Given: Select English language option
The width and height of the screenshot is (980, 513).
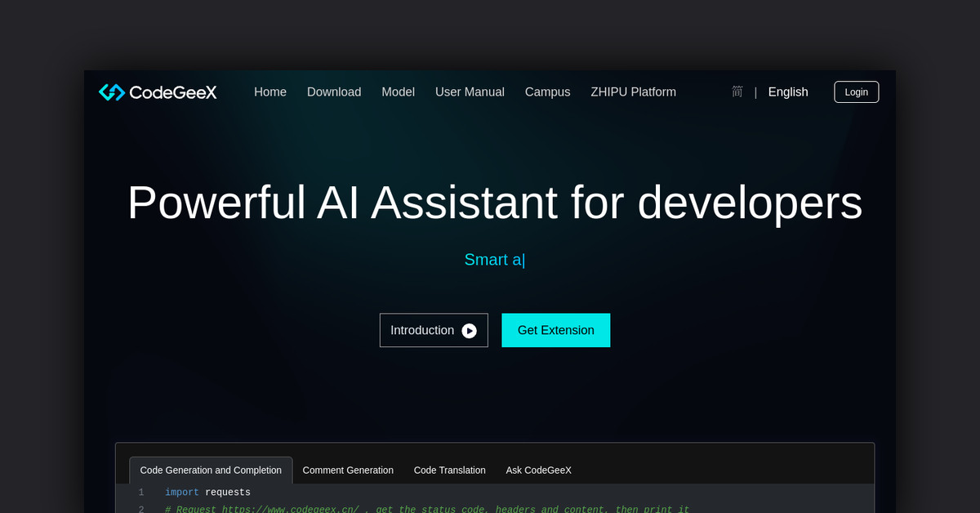Looking at the screenshot, I should click(x=787, y=91).
